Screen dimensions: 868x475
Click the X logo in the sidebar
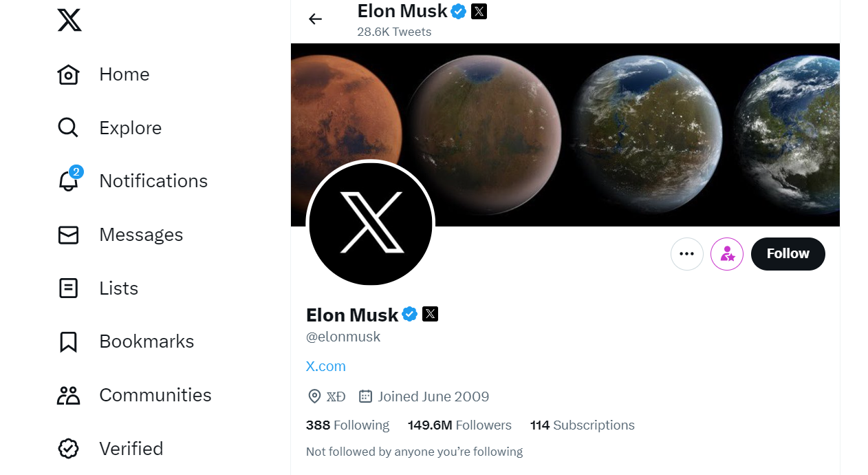pos(69,20)
